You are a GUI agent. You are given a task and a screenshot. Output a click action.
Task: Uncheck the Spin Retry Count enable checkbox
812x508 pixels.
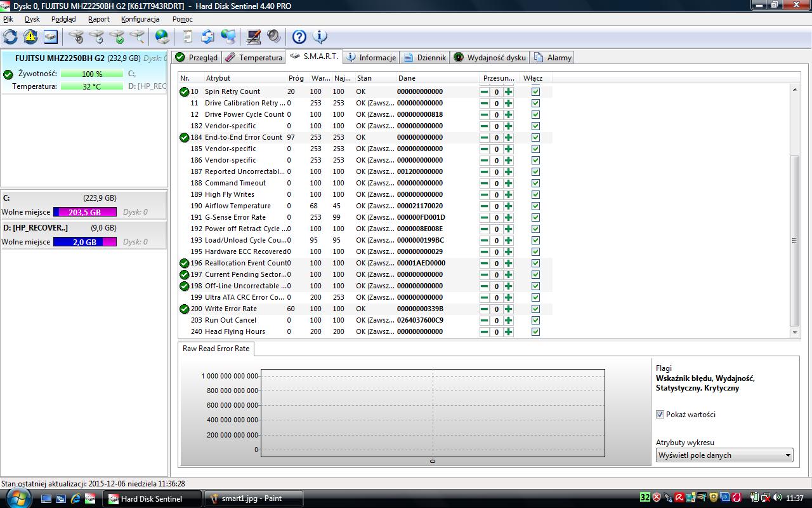pyautogui.click(x=535, y=92)
